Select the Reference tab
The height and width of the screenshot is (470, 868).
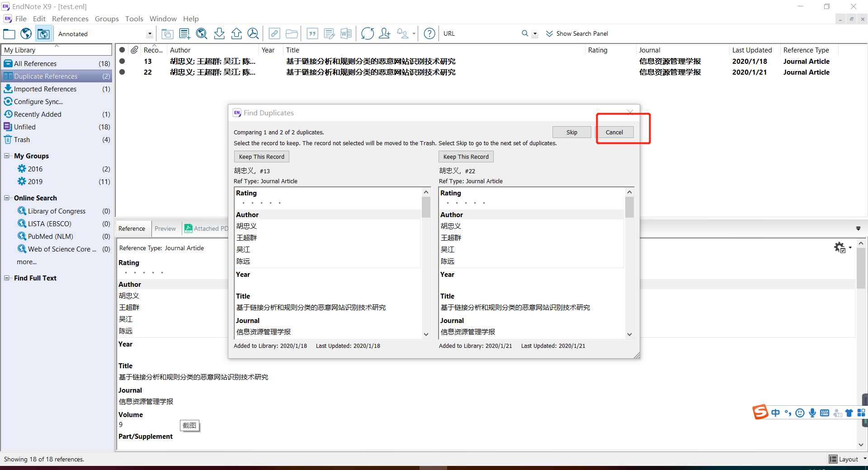pos(132,228)
